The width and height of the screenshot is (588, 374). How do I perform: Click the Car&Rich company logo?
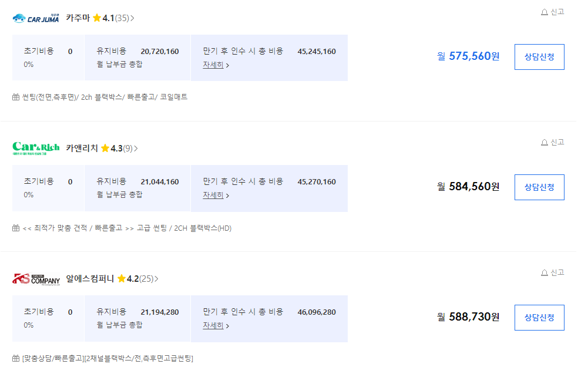click(36, 149)
